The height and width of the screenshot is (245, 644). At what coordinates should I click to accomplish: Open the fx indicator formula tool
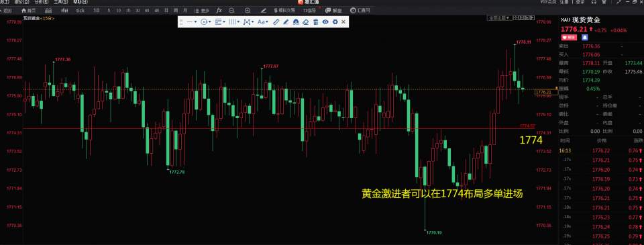tap(219, 10)
